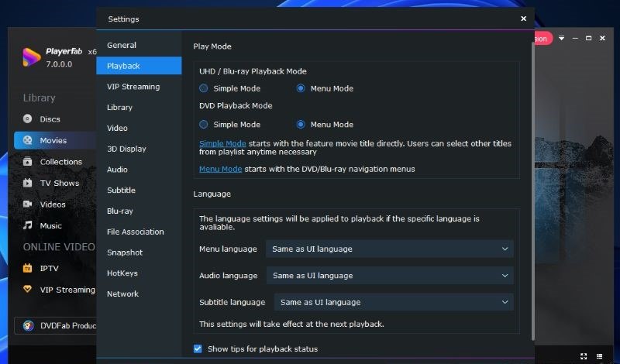Open the HotKeys settings tab
The width and height of the screenshot is (620, 364).
pos(139,273)
